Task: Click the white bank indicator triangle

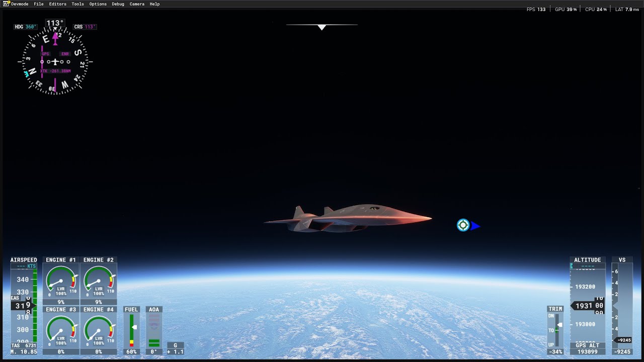Action: (x=322, y=28)
